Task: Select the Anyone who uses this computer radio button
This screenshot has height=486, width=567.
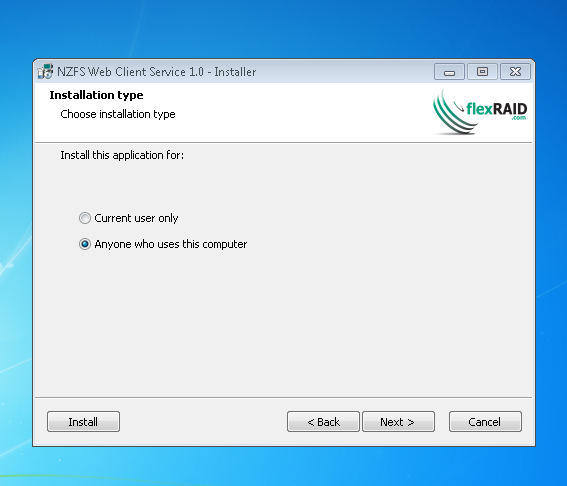Action: point(85,244)
